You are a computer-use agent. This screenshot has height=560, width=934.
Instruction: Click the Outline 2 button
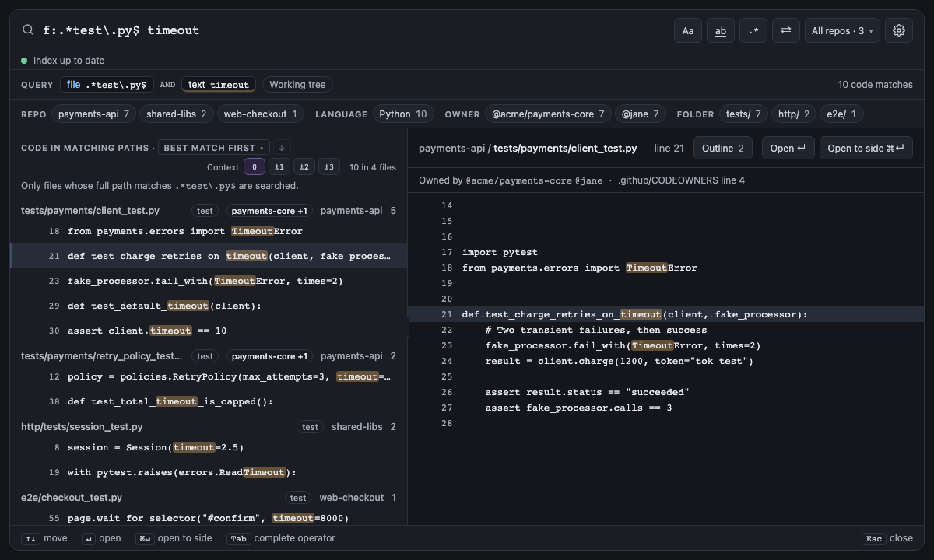pos(723,149)
